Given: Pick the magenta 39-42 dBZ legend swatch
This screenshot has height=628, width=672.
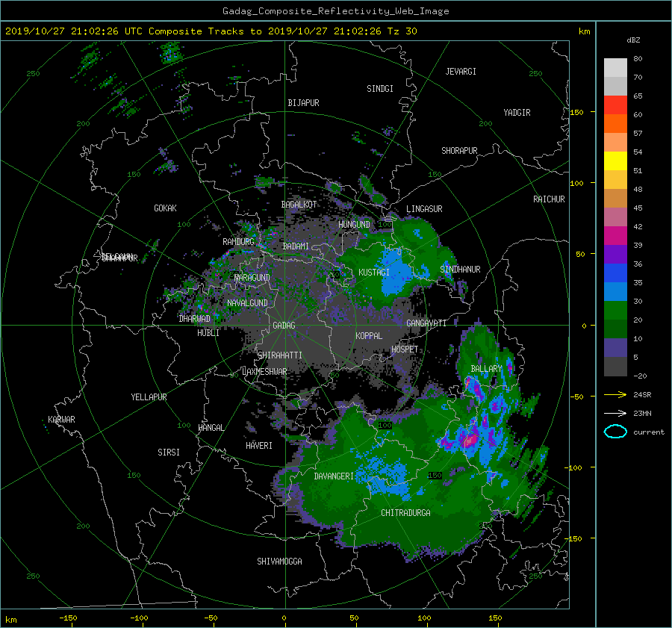Looking at the screenshot, I should pyautogui.click(x=615, y=235).
